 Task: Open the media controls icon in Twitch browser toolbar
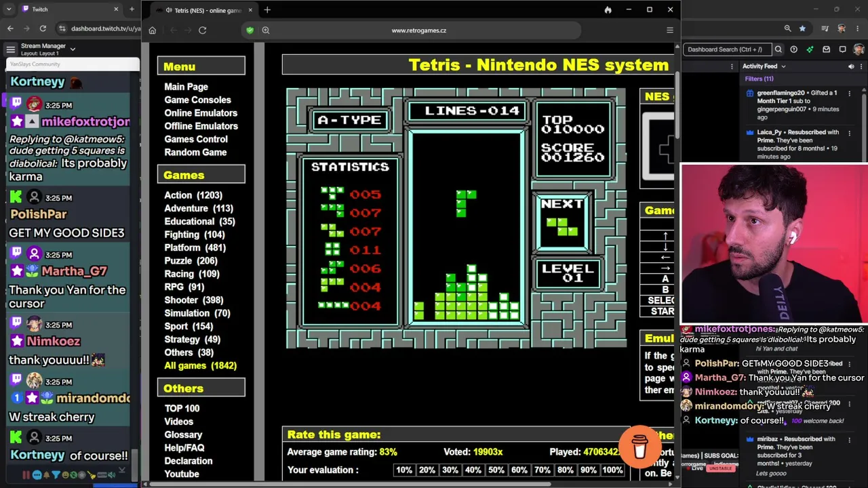[825, 28]
